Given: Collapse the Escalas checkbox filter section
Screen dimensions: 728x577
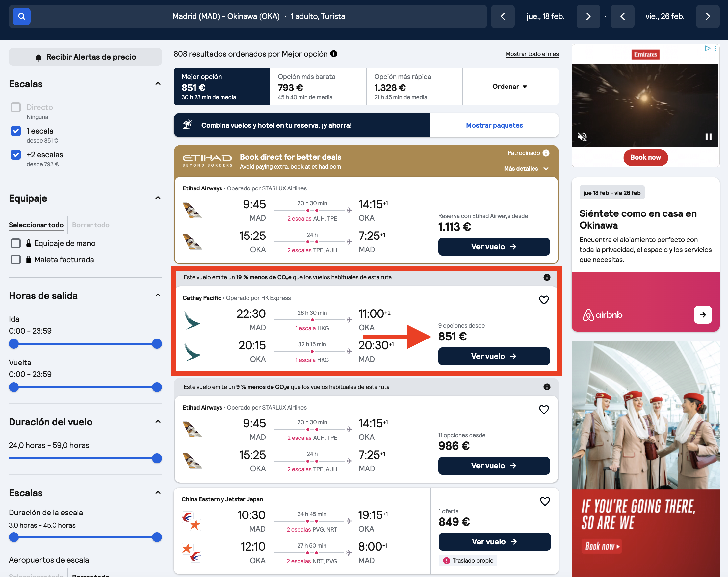Looking at the screenshot, I should [158, 84].
